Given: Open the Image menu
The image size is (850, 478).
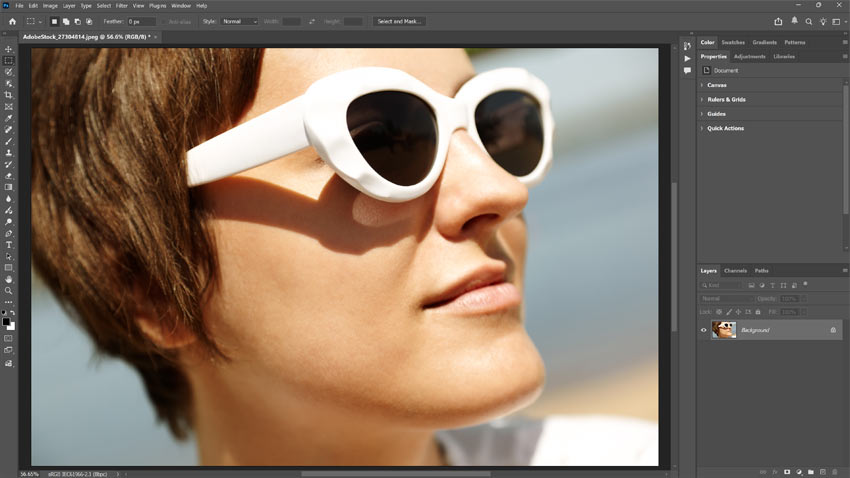Looking at the screenshot, I should click(50, 5).
